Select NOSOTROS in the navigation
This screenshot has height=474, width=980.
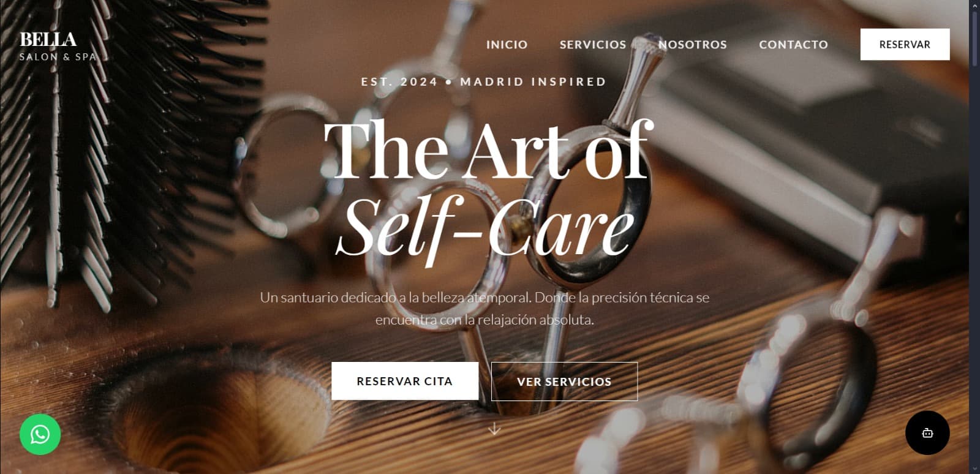coord(693,45)
